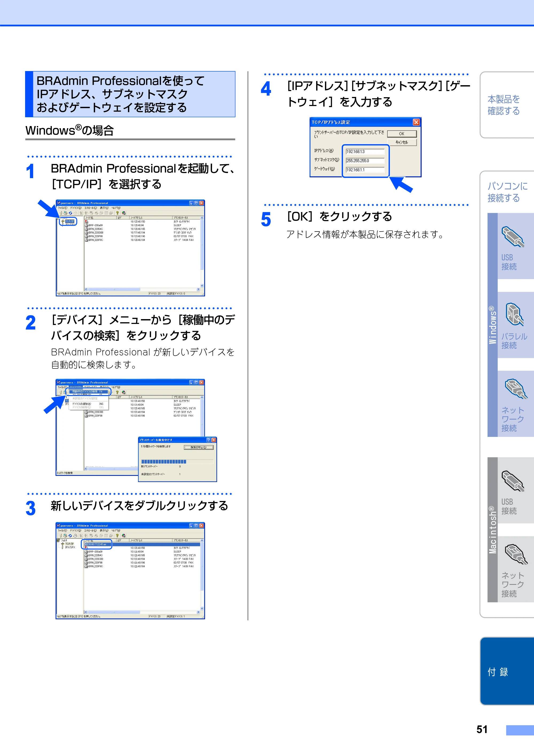Open the 表示(V) menu in step 3 window
This screenshot has width=534, height=756.
tap(104, 531)
